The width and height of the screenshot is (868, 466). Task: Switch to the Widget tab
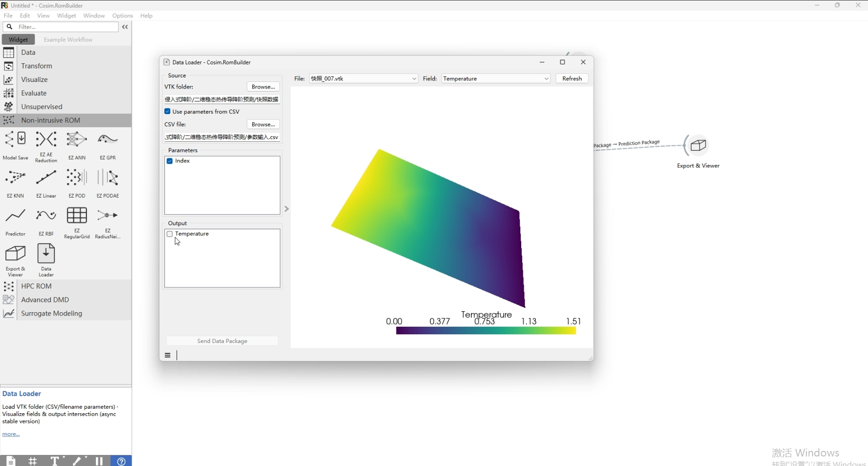[19, 39]
